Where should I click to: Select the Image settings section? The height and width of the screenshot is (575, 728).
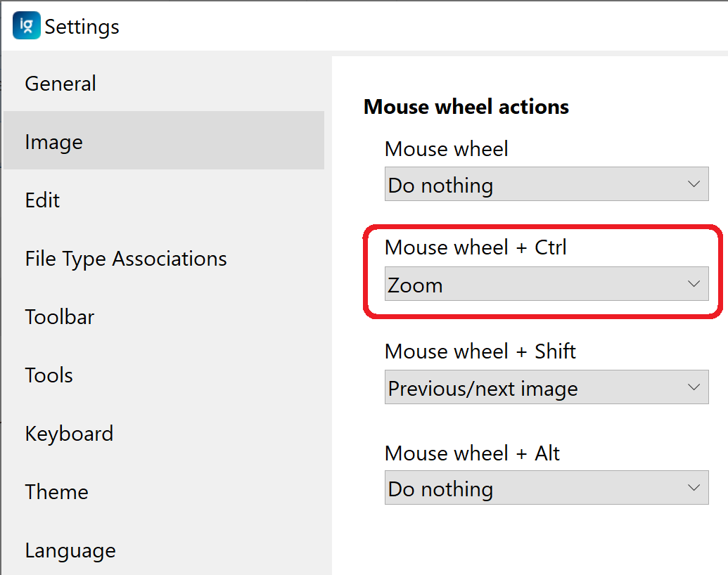coord(53,141)
